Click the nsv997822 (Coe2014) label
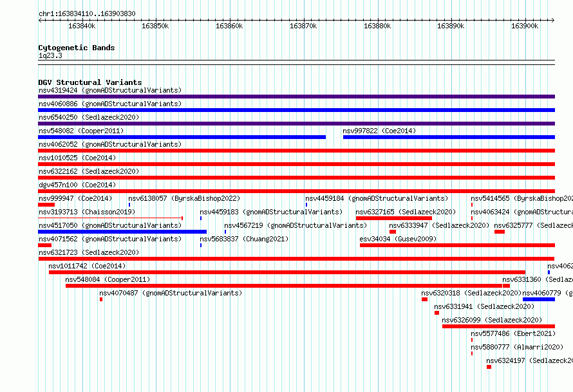 (379, 131)
